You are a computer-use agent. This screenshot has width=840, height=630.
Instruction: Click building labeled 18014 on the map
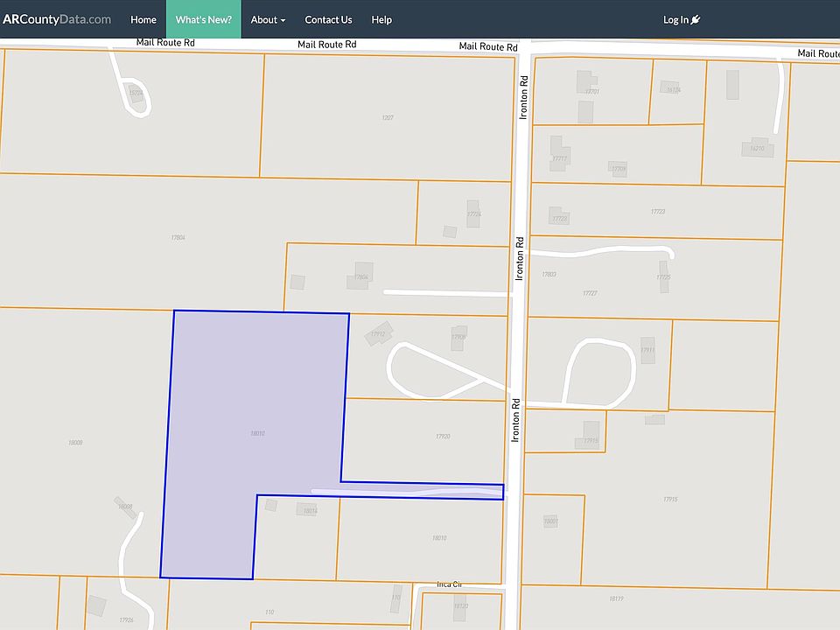[x=307, y=509]
